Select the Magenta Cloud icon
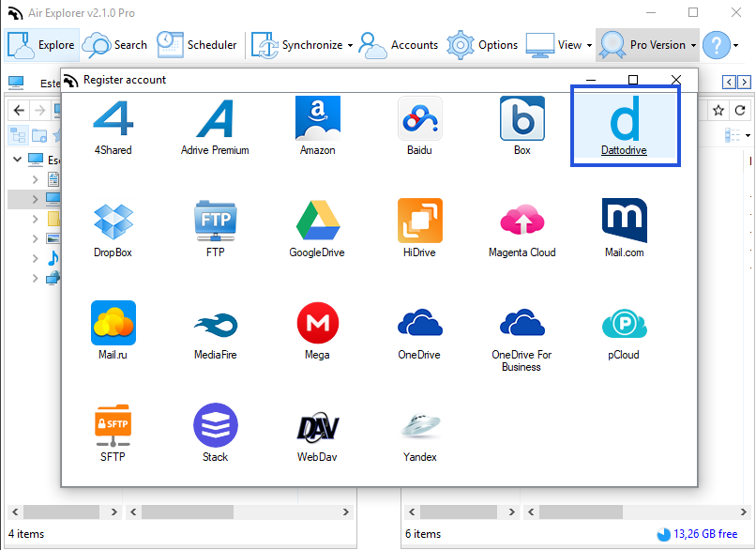 [522, 229]
